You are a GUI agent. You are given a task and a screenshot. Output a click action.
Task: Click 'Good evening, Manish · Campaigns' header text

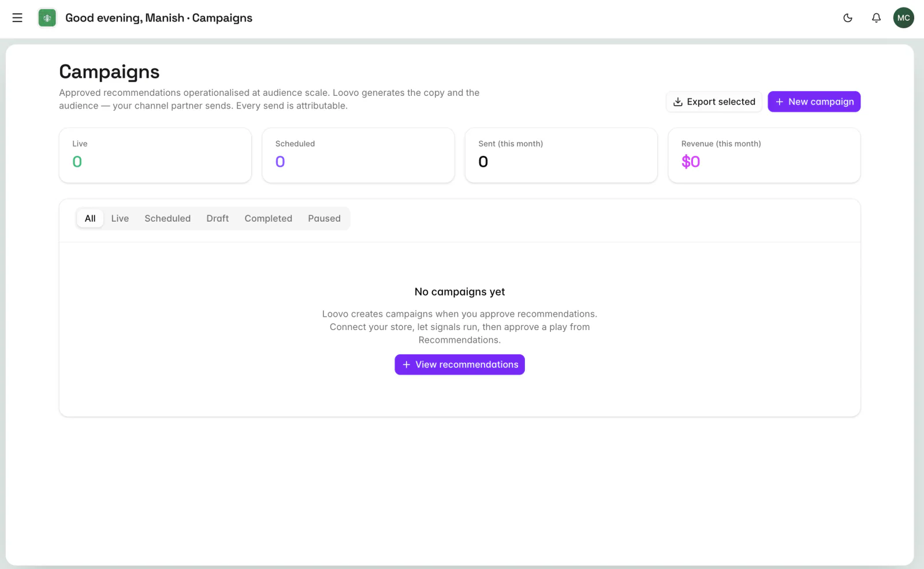(159, 18)
